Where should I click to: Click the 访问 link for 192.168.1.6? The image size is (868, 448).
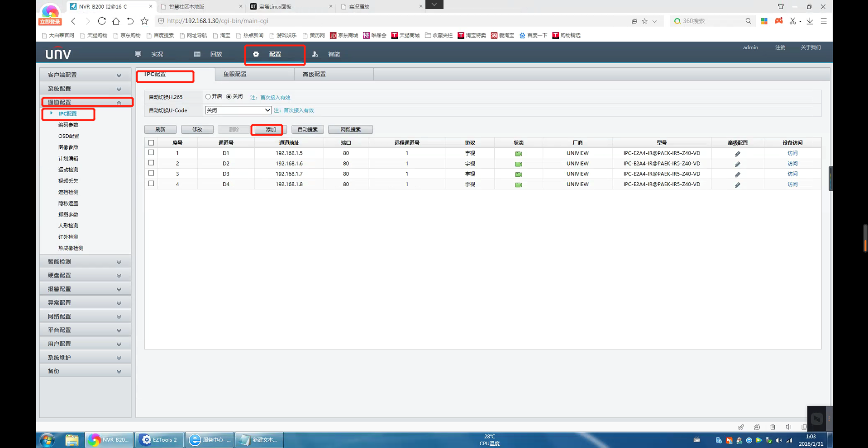[792, 164]
